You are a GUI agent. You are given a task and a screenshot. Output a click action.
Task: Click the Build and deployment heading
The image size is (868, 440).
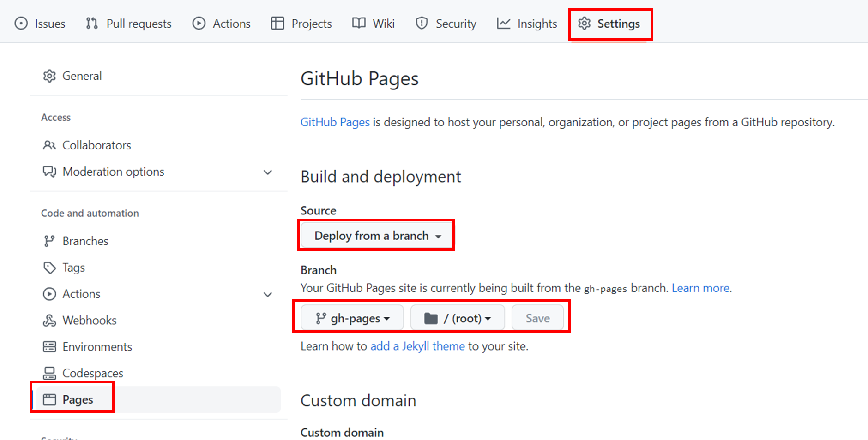point(381,177)
